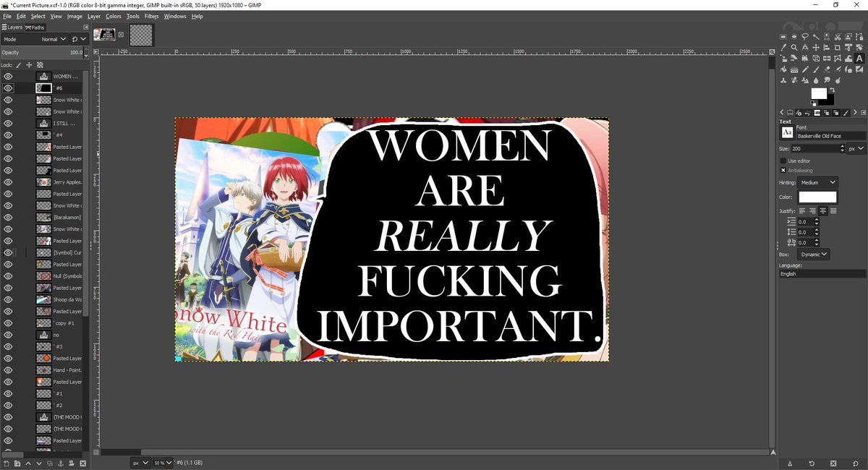The width and height of the screenshot is (868, 470).
Task: Select the Paths tool
Action: point(859,37)
